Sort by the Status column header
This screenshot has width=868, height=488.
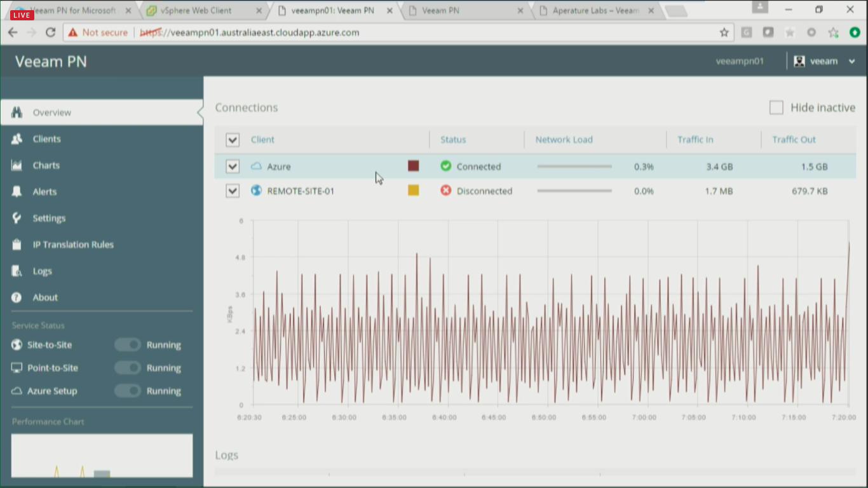point(453,140)
